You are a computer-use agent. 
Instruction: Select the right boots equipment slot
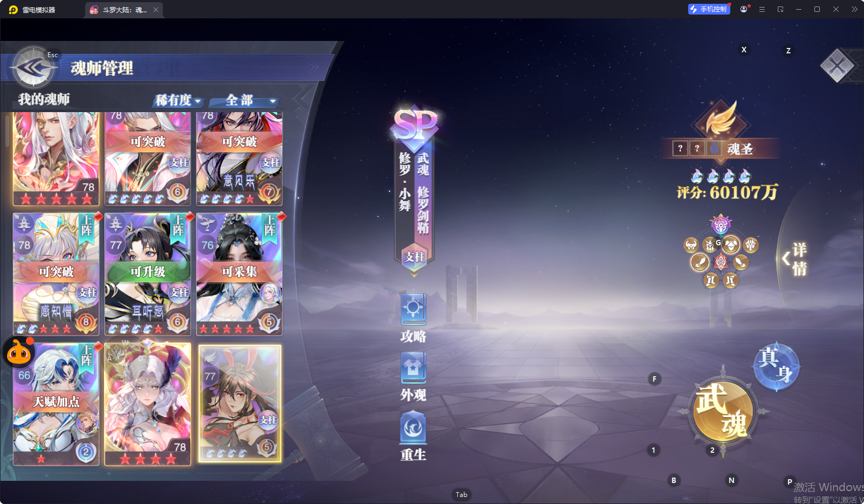click(730, 280)
